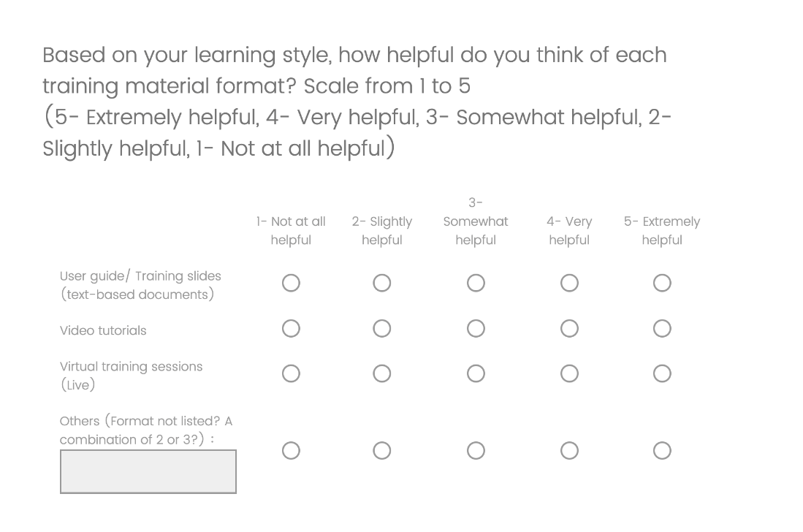The height and width of the screenshot is (532, 803).
Task: Choose 4- Very helpful for Virtual training sessions
Action: pyautogui.click(x=569, y=374)
